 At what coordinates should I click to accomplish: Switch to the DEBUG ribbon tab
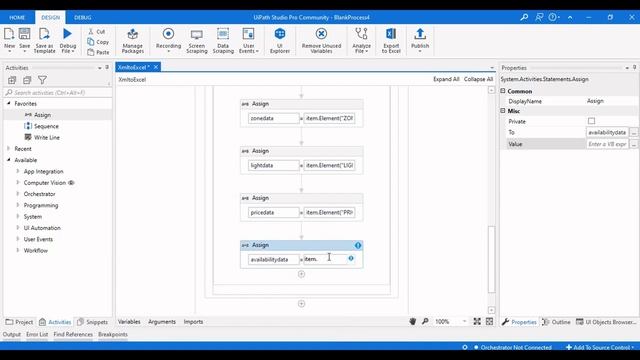tap(82, 18)
